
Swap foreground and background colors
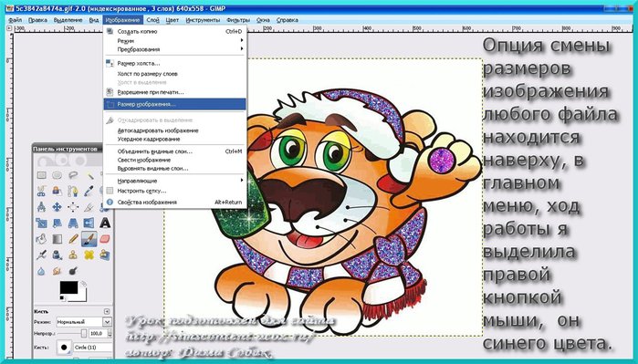coord(84,284)
